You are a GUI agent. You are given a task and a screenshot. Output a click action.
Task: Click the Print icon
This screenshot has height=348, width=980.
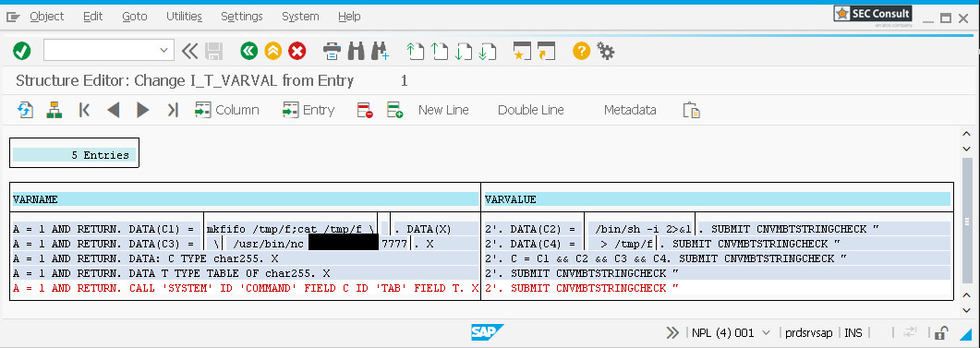pos(332,52)
